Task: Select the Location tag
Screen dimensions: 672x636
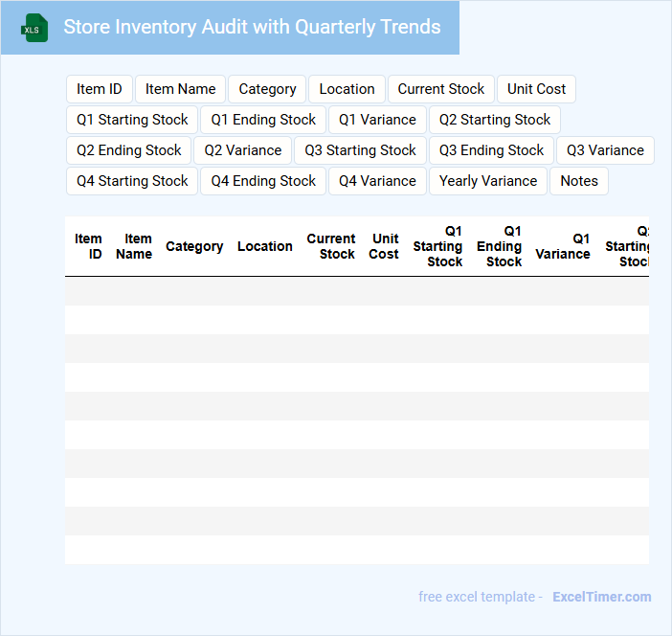Action: (x=347, y=89)
